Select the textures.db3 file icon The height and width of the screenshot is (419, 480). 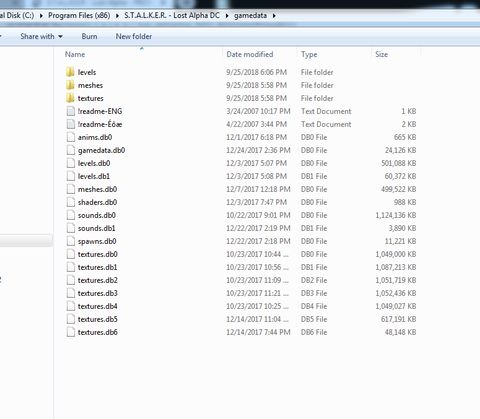pos(71,293)
